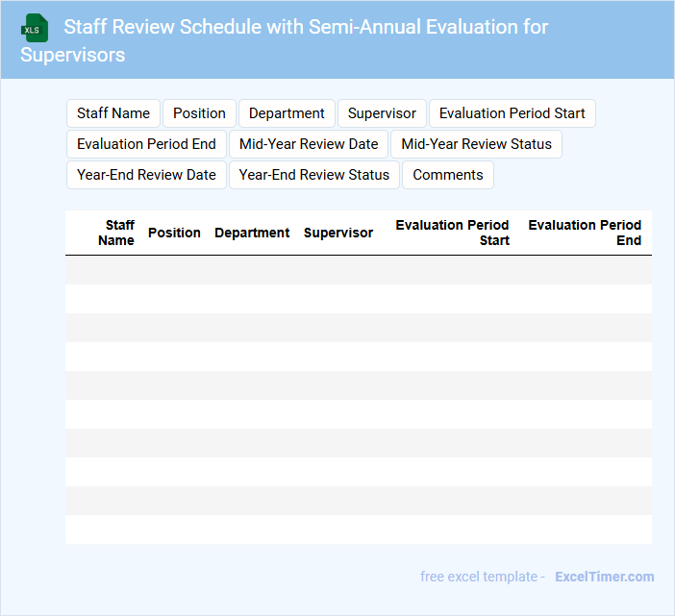Select the Mid-Year Review Date tag
The image size is (675, 616).
tap(309, 144)
